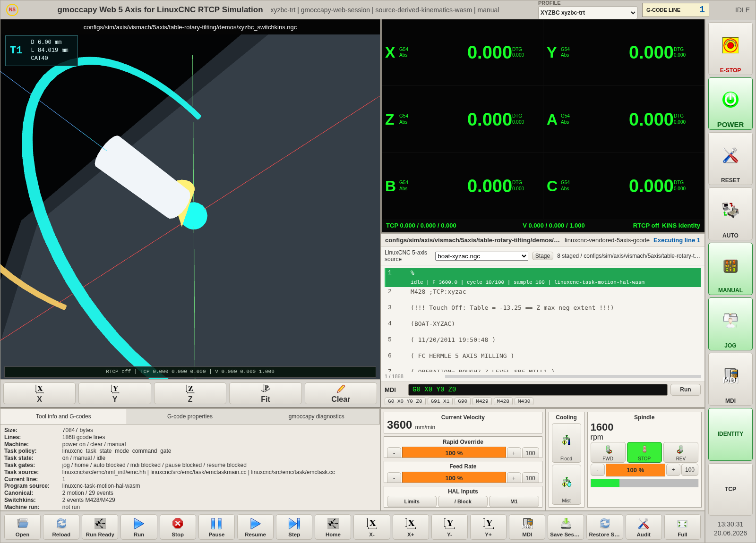
Task: Reload the current program
Action: click(61, 527)
